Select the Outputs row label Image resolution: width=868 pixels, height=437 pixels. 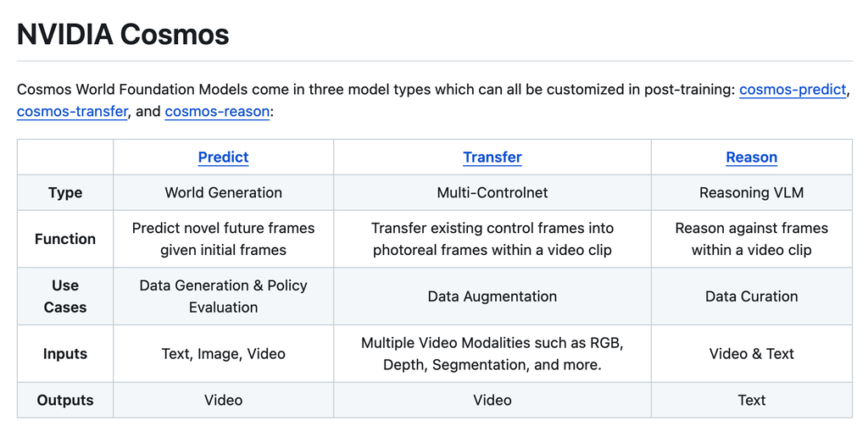point(65,401)
